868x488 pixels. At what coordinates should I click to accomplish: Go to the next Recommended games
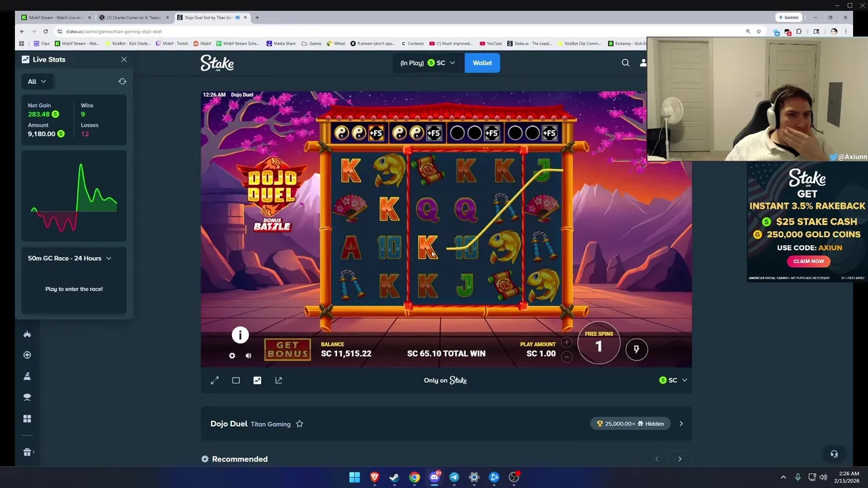click(679, 459)
